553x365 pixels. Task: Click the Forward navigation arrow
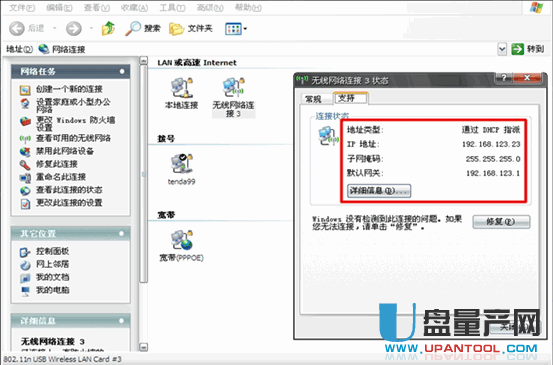pos(73,29)
